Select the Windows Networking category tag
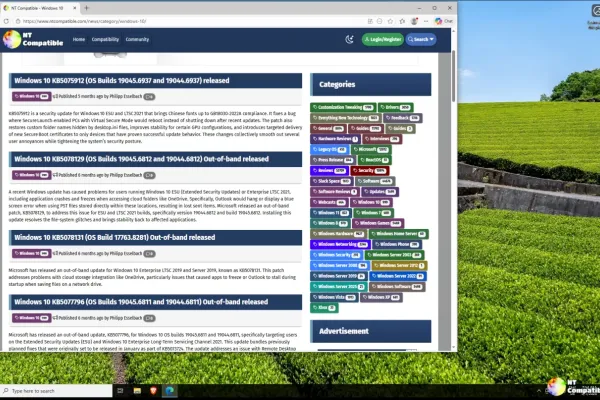This screenshot has width=600, height=400. pyautogui.click(x=340, y=244)
